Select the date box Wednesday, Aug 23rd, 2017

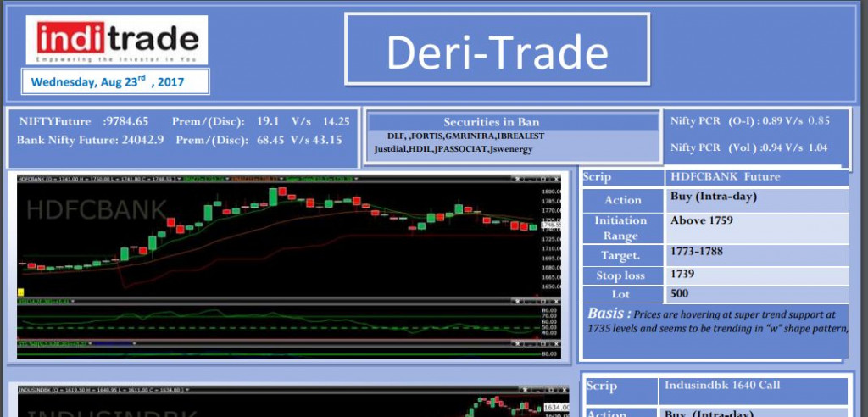tap(115, 82)
